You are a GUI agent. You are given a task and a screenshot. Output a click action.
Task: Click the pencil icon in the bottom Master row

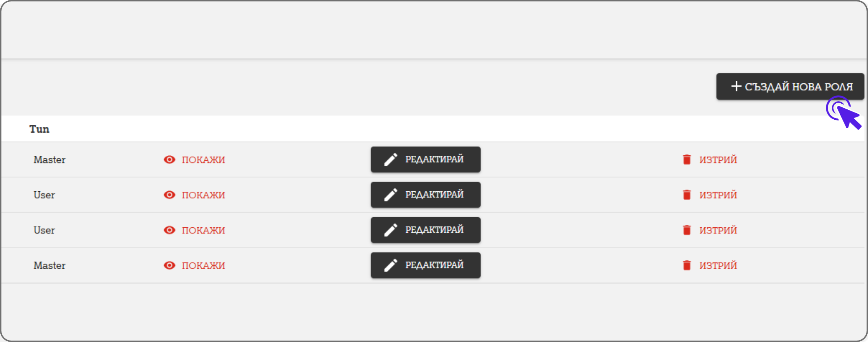pos(391,265)
